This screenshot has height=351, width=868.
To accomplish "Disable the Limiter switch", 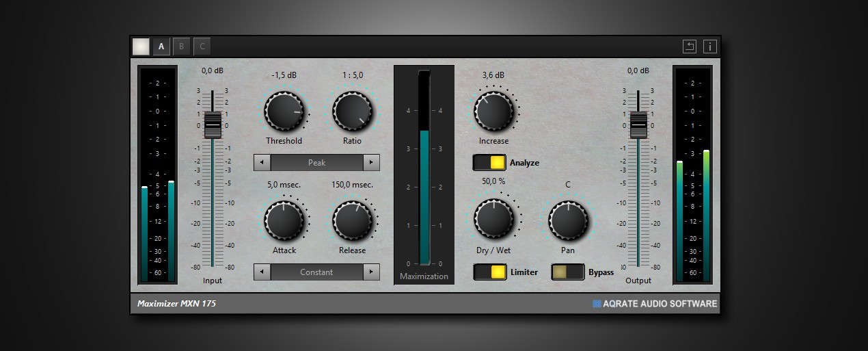I will pyautogui.click(x=490, y=272).
